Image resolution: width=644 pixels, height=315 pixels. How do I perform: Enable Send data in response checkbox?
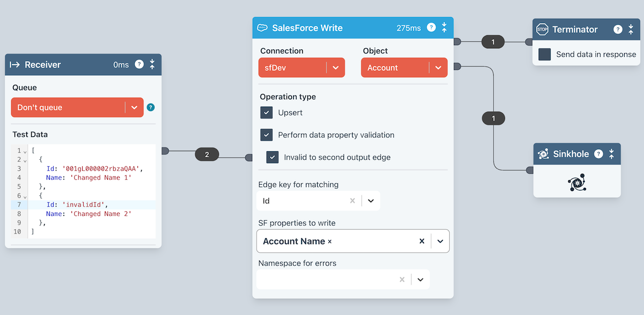(545, 54)
